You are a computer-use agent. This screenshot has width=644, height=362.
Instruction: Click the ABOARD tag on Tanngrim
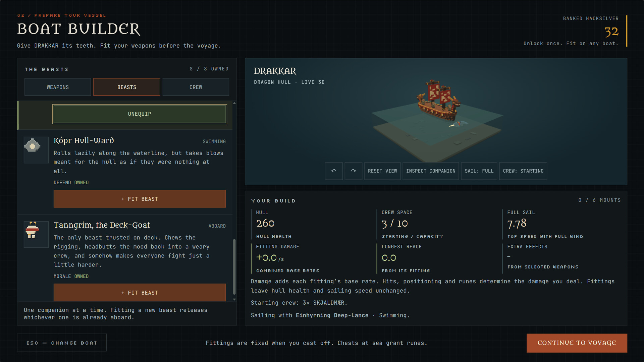pyautogui.click(x=217, y=226)
